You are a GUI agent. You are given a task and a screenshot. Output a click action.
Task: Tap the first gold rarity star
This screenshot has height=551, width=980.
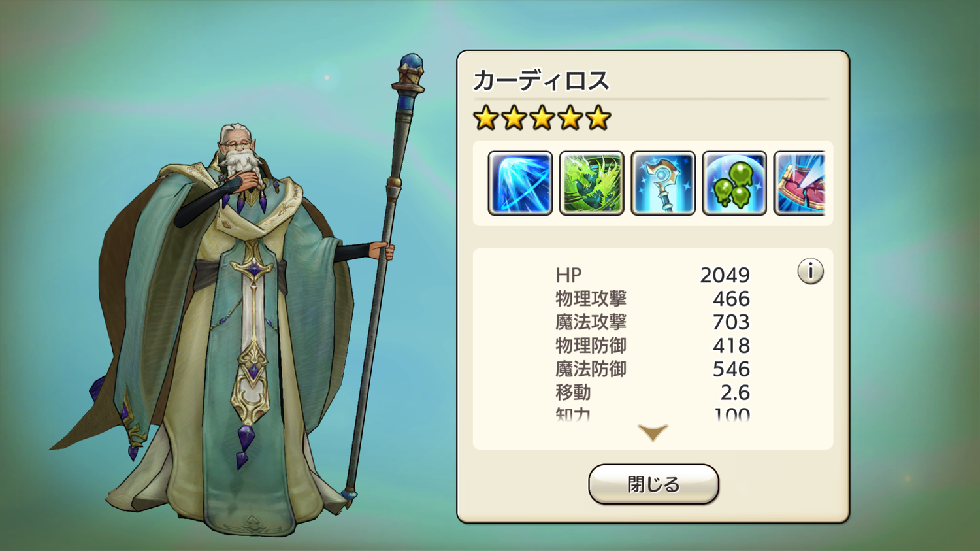[x=486, y=118]
